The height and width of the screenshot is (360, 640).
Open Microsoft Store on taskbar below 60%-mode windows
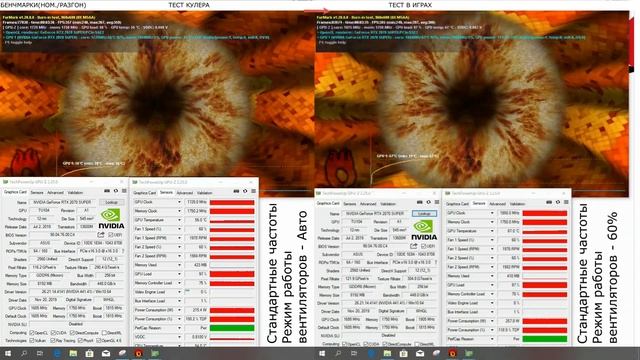click(403, 353)
